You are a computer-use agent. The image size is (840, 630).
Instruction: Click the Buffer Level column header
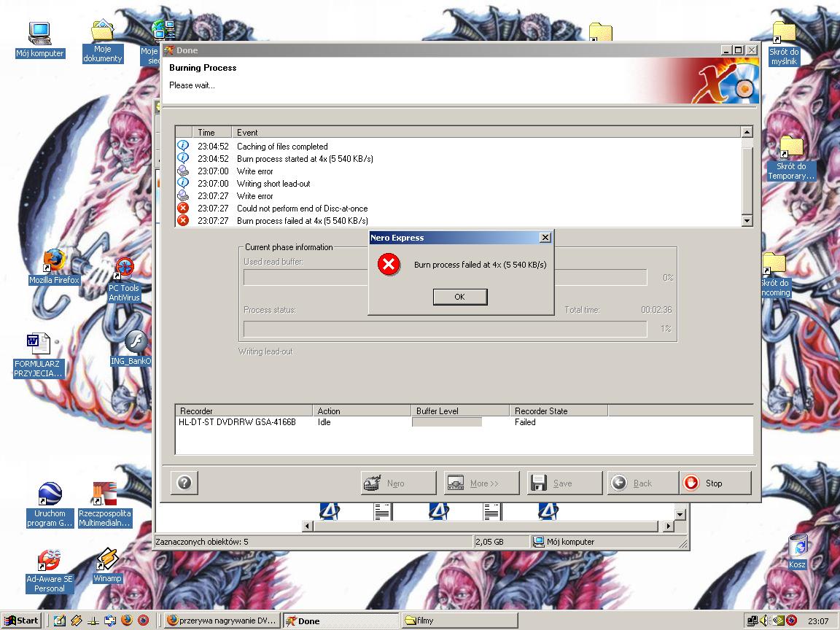click(460, 411)
